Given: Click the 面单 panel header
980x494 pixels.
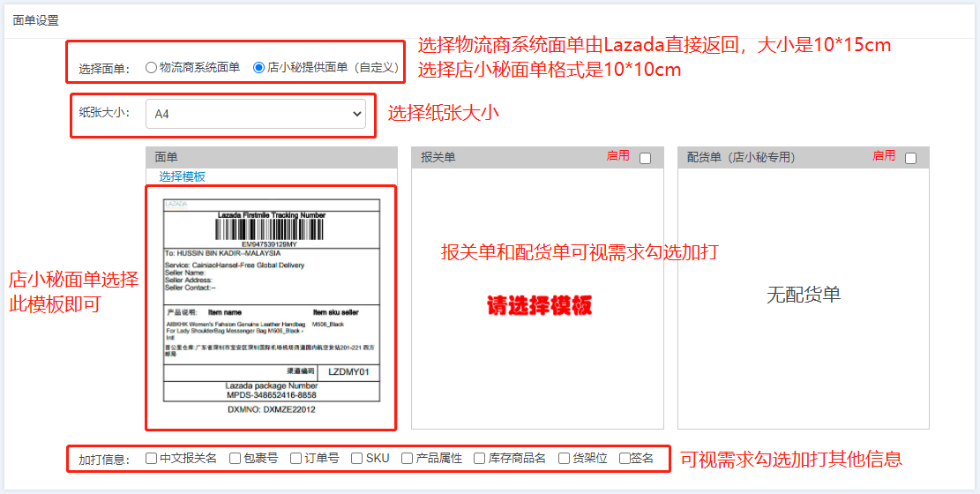Looking at the screenshot, I should 272,158.
